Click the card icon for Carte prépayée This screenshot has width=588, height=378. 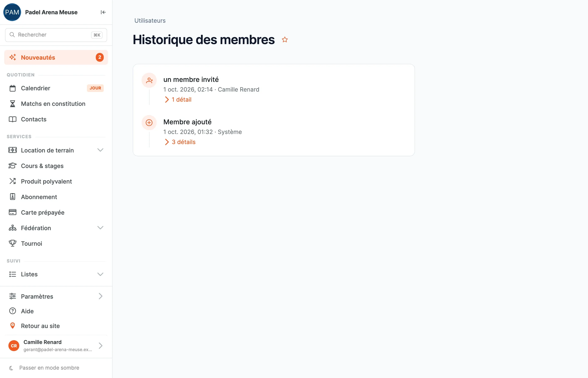pyautogui.click(x=13, y=212)
